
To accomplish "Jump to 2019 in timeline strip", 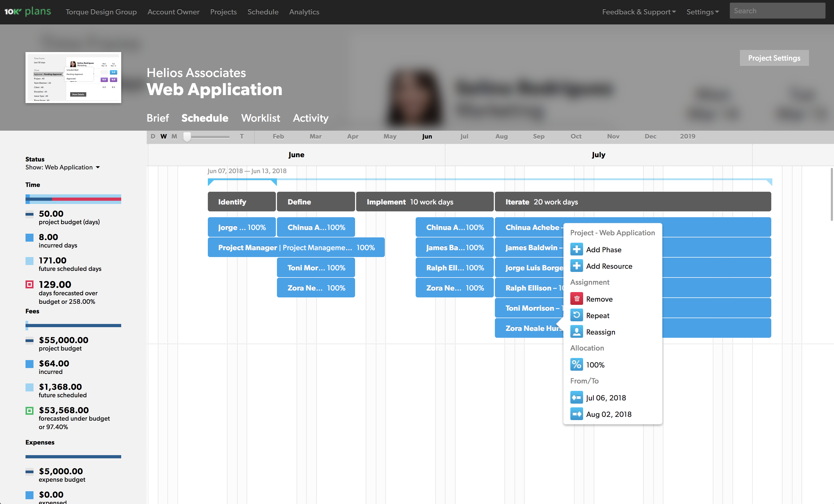I will click(x=688, y=136).
